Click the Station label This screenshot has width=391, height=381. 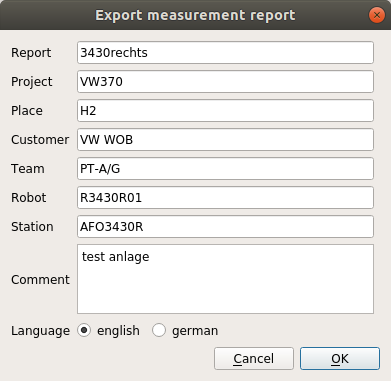32,227
